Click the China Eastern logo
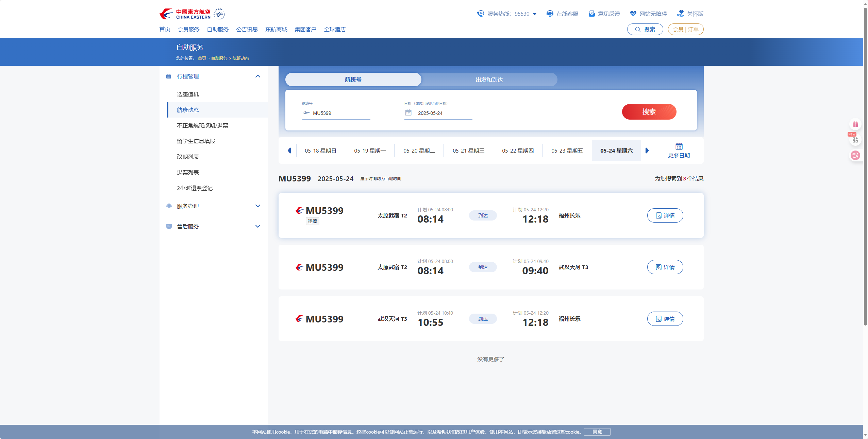The width and height of the screenshot is (868, 439). 185,14
